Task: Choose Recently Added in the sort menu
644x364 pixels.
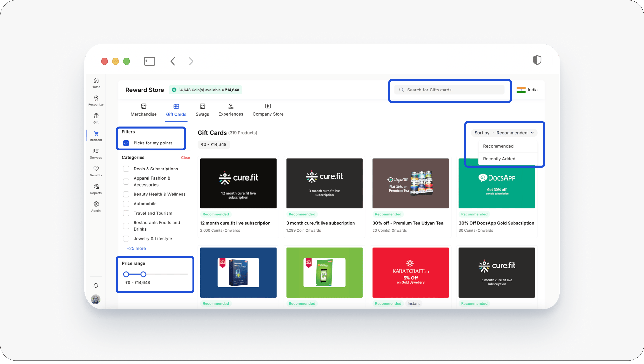Action: (x=508, y=159)
